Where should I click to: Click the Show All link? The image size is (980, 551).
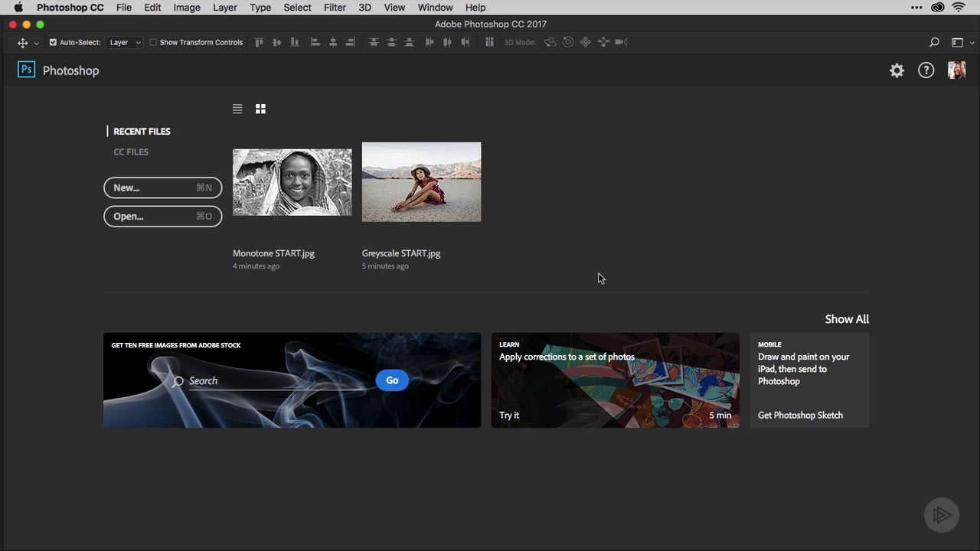click(x=847, y=319)
